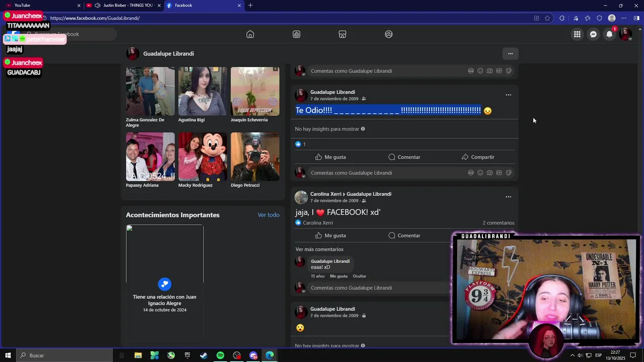The image size is (644, 362).
Task: Insert emoji in the 'Te Odio' post comment box
Action: coord(480,172)
